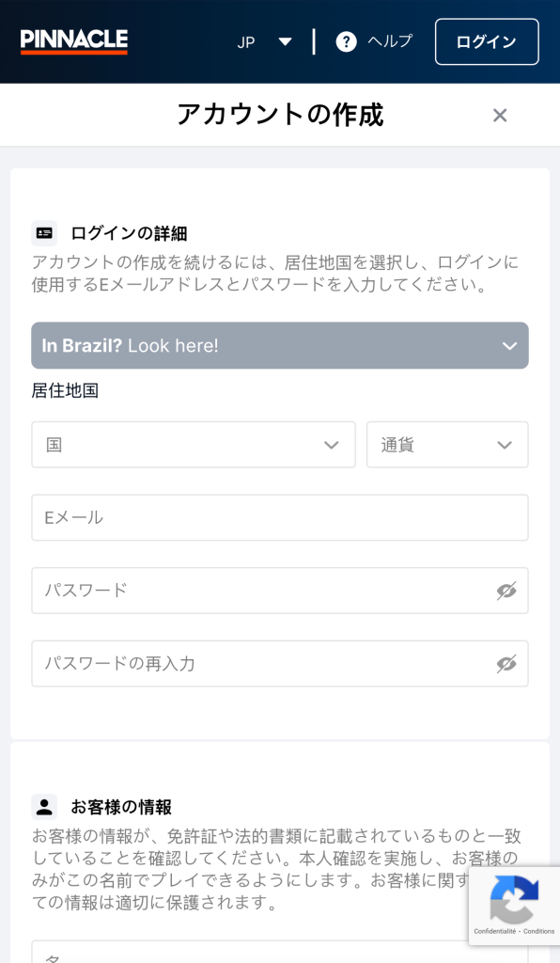Click the Pinnacle logo
Screen dimensions: 560x963
pyautogui.click(x=74, y=41)
